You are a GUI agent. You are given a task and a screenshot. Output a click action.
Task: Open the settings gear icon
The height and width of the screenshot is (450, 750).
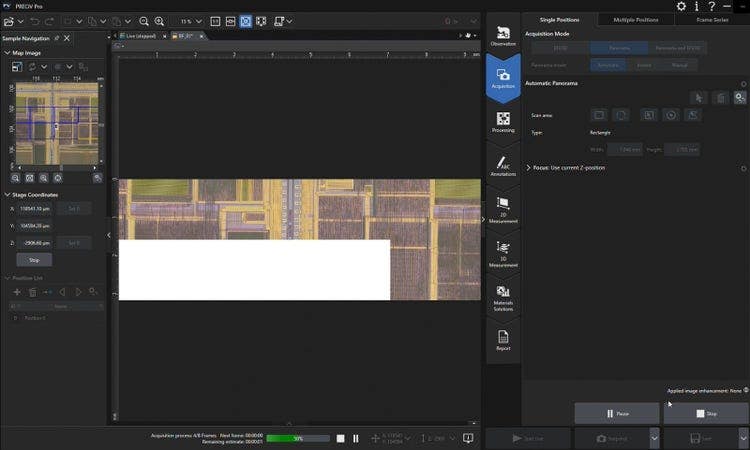coord(681,6)
